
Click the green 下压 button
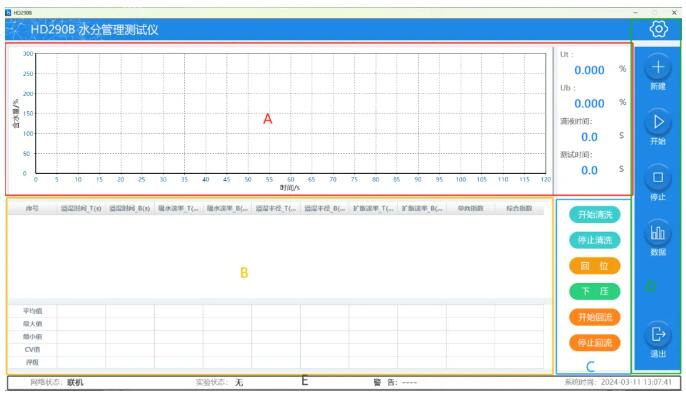[595, 291]
